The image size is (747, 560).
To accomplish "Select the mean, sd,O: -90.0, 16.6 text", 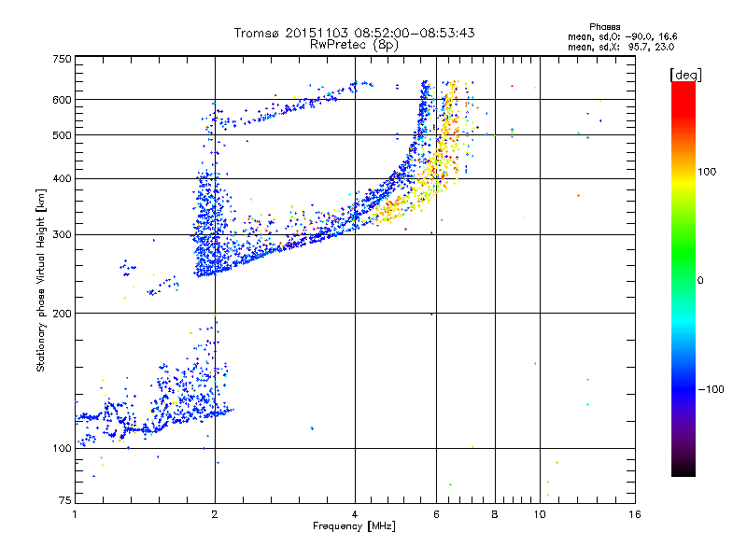I will coord(622,36).
